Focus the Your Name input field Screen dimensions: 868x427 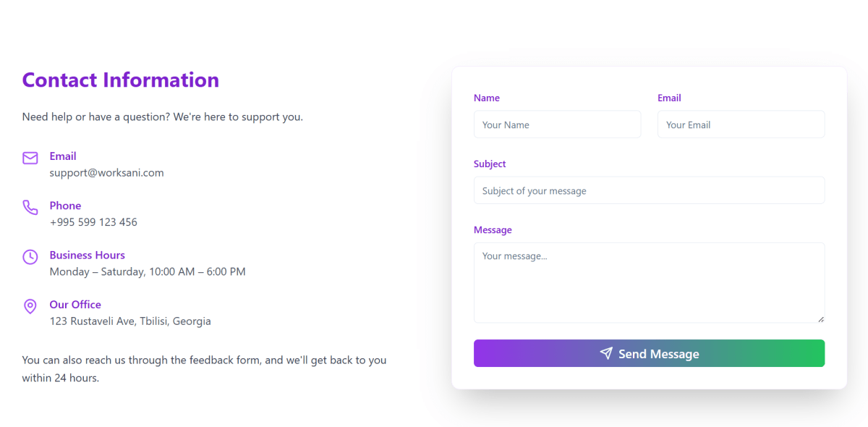(557, 124)
